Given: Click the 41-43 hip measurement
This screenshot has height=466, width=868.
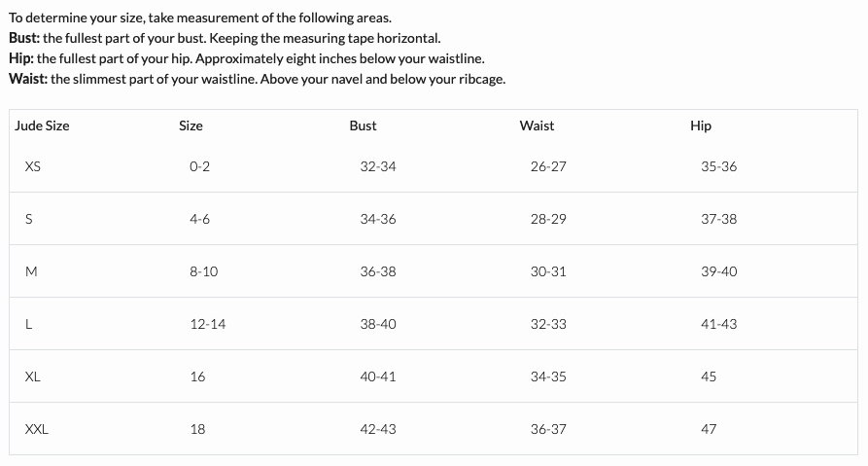Looking at the screenshot, I should click(718, 324).
